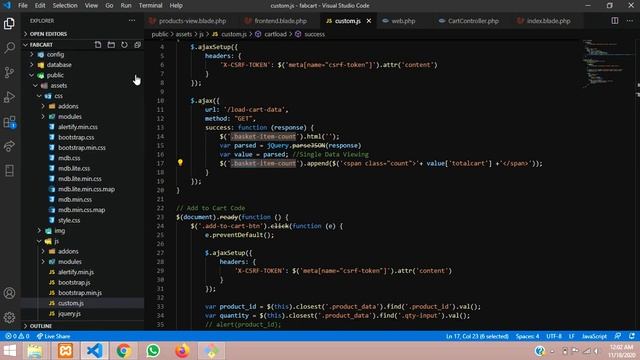Change indentation via Spaces: 4

527,336
